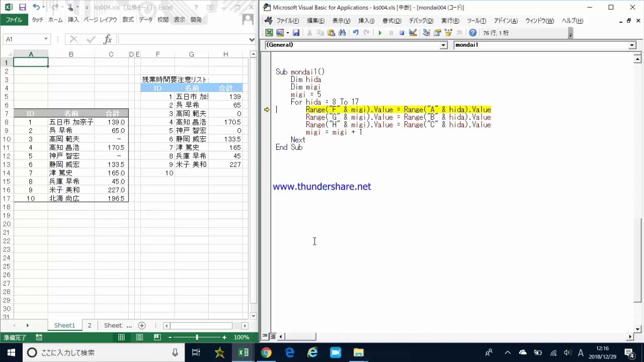Open the Object Browser icon
This screenshot has width=644, height=362.
[448, 33]
